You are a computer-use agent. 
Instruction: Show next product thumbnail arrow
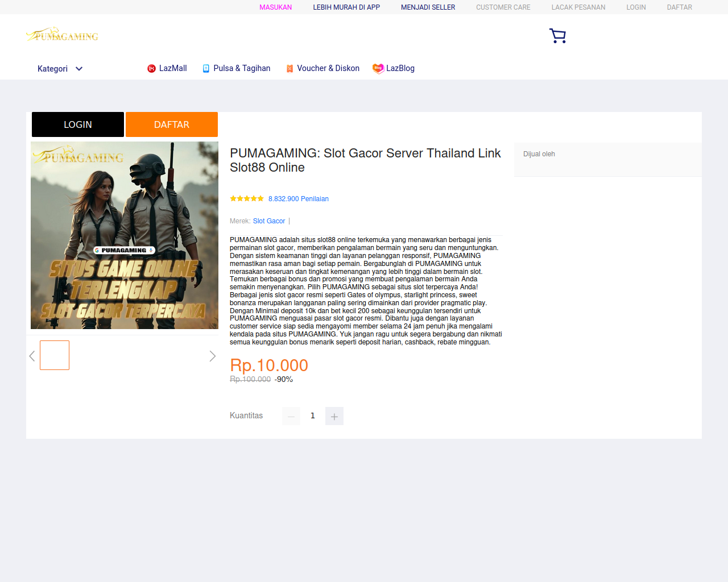[x=213, y=356]
